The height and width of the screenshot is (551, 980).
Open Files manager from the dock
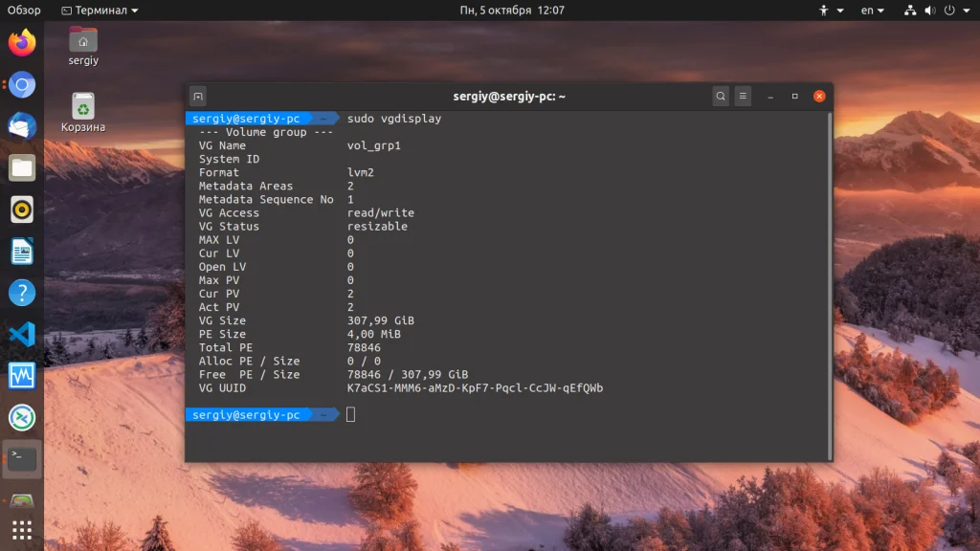(x=22, y=168)
